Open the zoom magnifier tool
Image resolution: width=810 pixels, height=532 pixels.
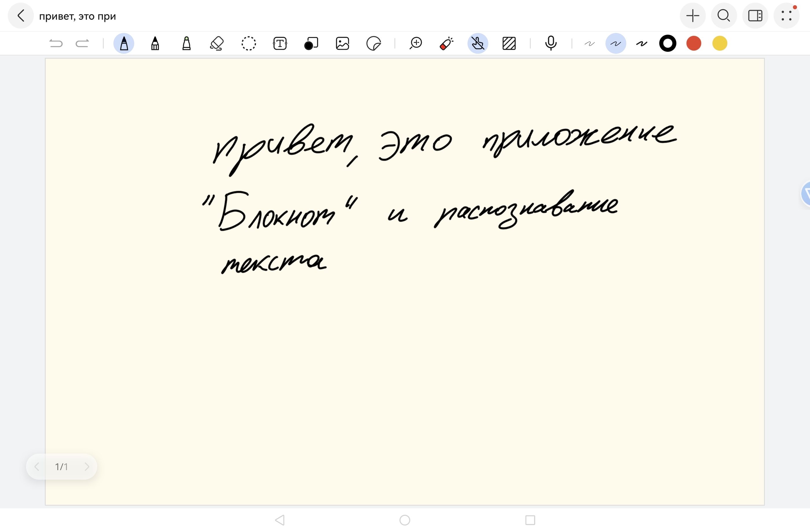tap(415, 44)
